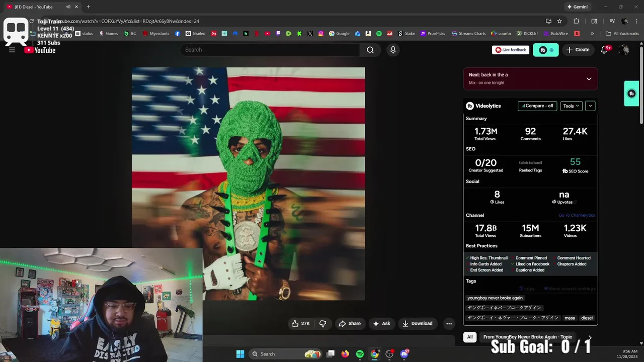Select 'From YoungBoy Never Broke Again - Topic' chip
This screenshot has height=362, width=644.
[528, 337]
